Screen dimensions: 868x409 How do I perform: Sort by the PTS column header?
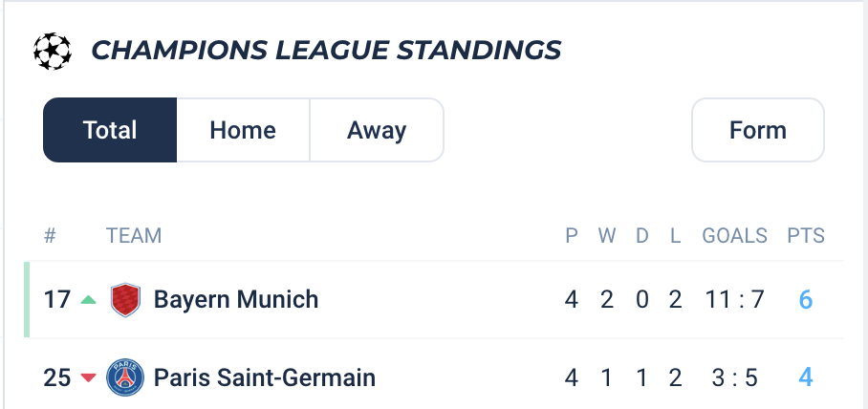[806, 236]
